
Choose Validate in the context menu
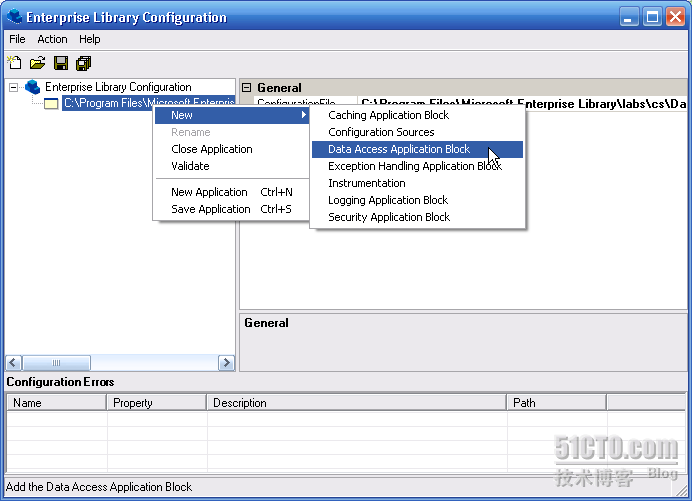(x=232, y=166)
